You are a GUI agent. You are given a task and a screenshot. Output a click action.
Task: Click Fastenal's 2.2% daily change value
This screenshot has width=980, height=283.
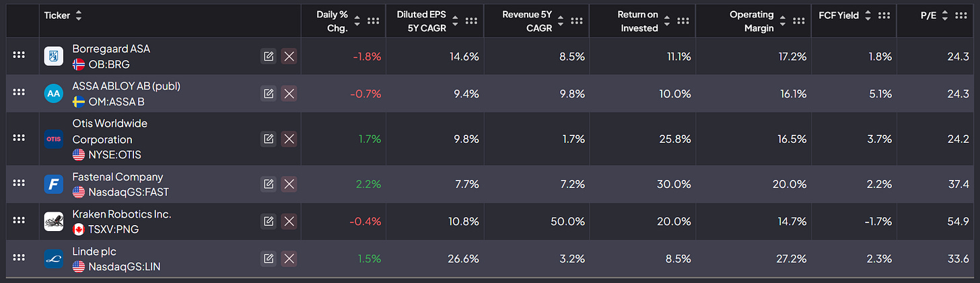tap(369, 184)
